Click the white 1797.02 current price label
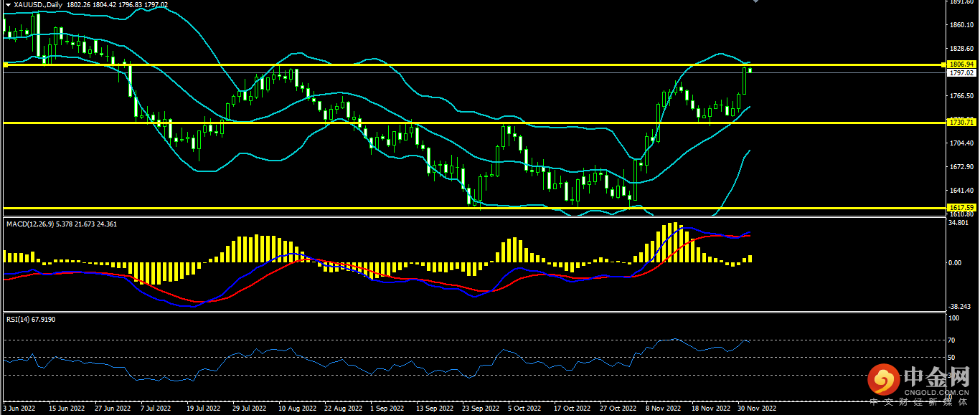980x415 pixels. [x=960, y=73]
